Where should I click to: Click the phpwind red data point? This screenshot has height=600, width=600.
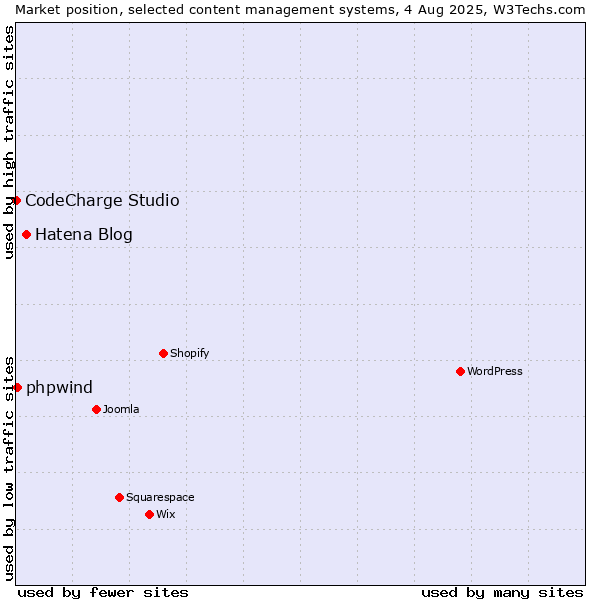(17, 388)
